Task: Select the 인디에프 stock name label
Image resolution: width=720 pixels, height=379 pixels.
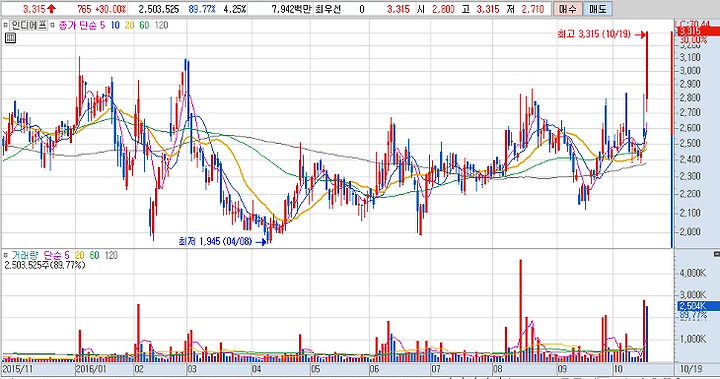Action: click(x=28, y=25)
